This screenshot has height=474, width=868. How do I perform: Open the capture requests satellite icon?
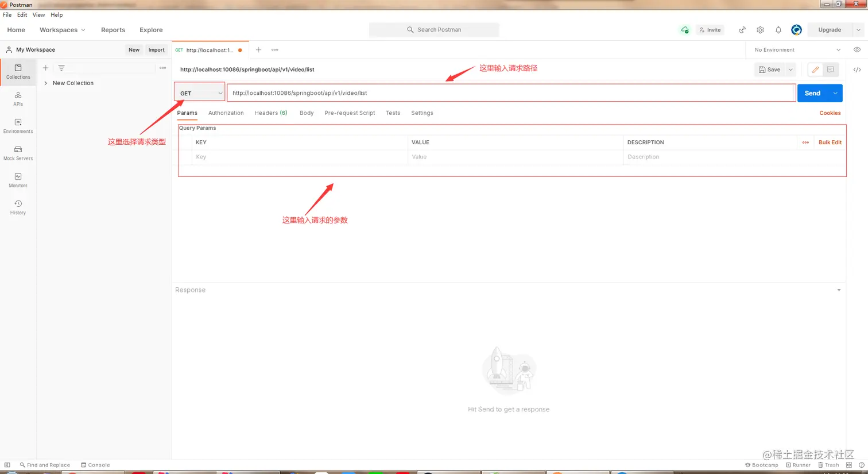(742, 30)
